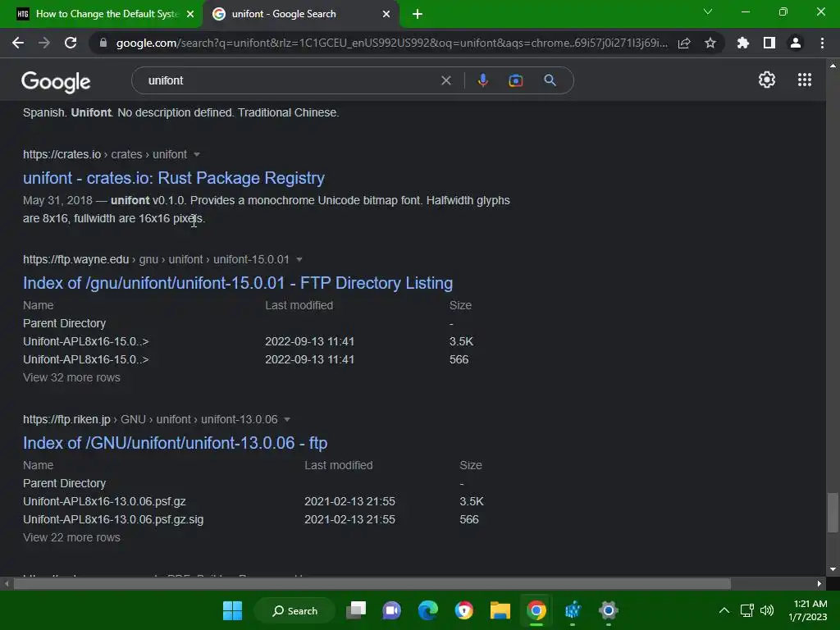Click Unifont-APL8x16-13.0.06.psf.gz.sig file name
Viewport: 840px width, 630px height.
113,519
